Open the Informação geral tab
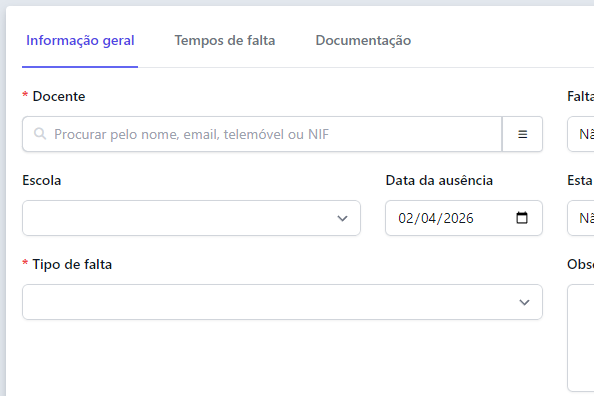 [x=80, y=41]
